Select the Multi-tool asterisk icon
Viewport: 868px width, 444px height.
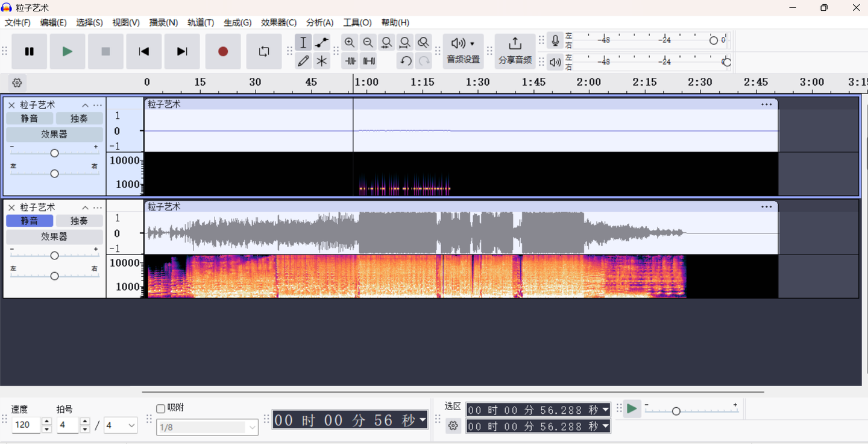(x=322, y=61)
